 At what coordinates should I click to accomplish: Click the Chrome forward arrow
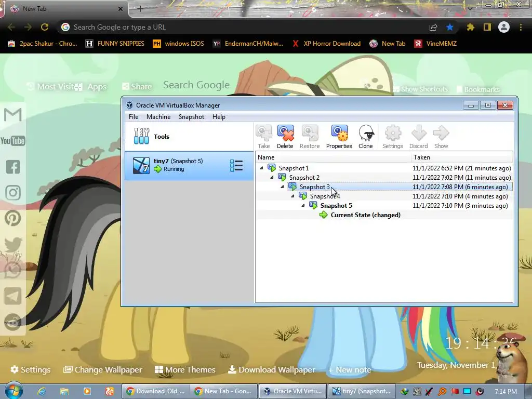(28, 27)
